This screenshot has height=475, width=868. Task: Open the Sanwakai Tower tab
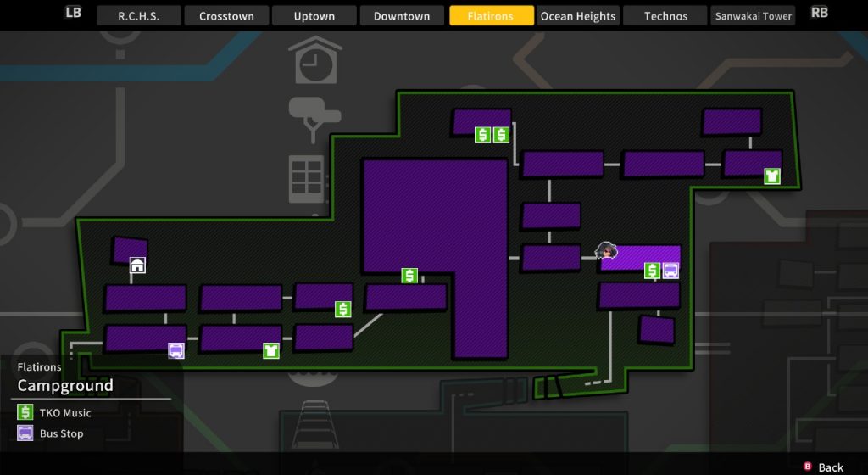[x=753, y=16]
